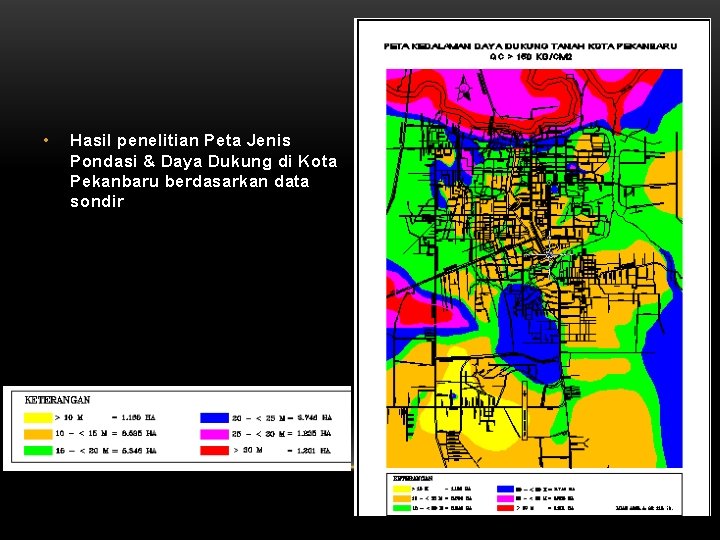Select the text line 'Hasil penelitian Peta Jenis'
The height and width of the screenshot is (540, 720).
click(x=180, y=140)
